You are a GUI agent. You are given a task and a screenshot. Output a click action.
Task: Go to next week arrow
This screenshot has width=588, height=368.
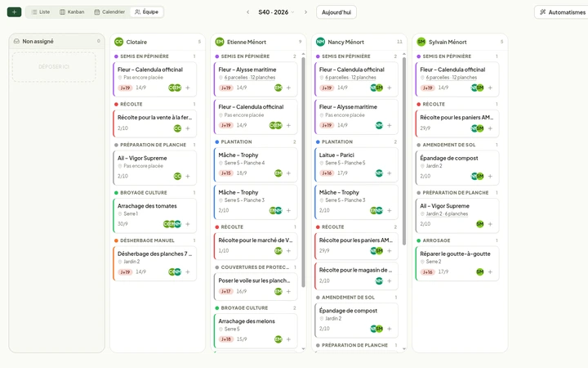305,12
